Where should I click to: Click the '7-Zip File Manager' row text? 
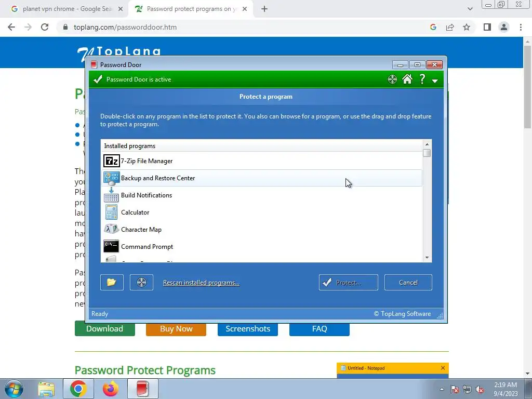pos(147,161)
